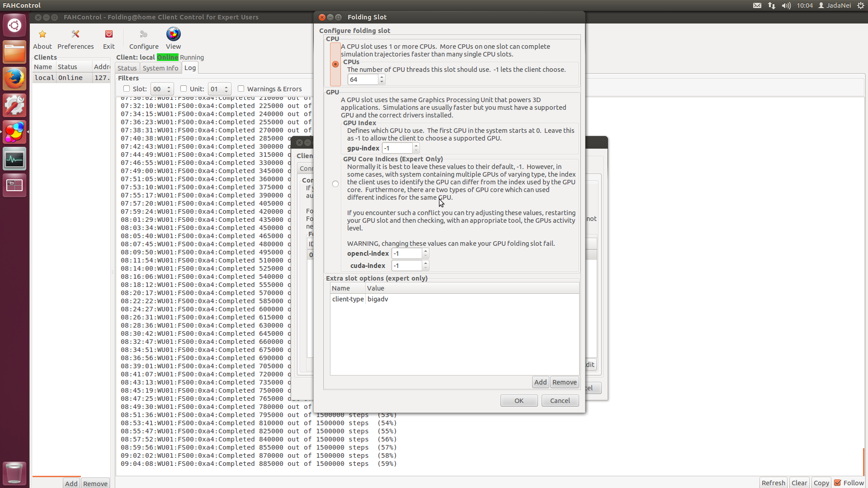This screenshot has height=488, width=868.
Task: Open System Monitor from the launcher
Action: click(x=14, y=159)
